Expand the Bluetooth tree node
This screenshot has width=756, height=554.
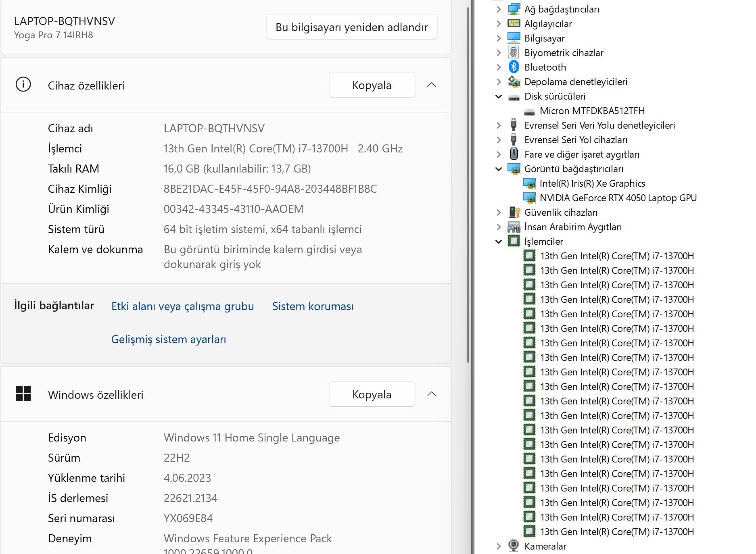499,67
